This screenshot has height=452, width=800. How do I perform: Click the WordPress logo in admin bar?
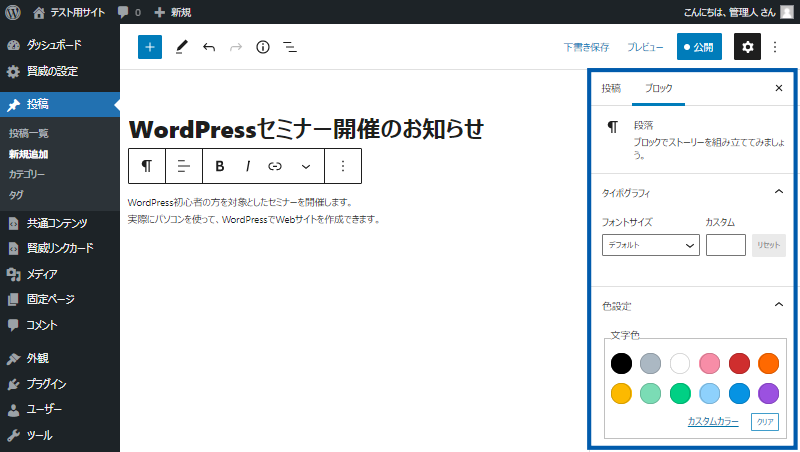click(13, 12)
